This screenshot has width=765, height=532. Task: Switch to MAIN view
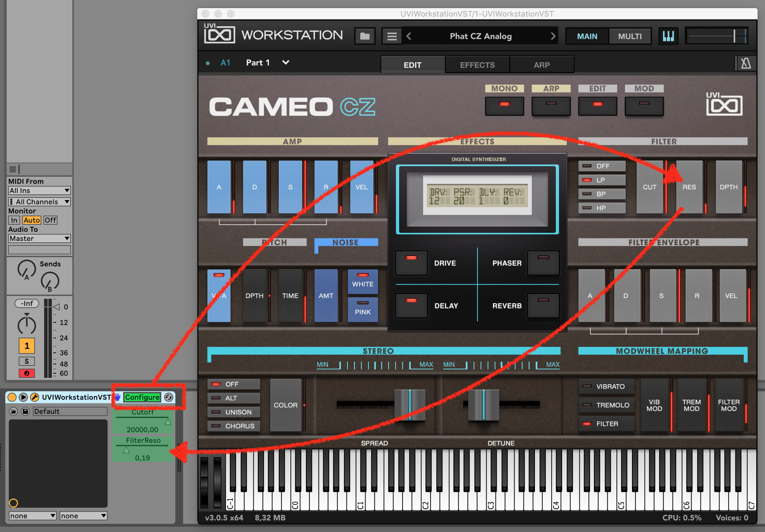[587, 36]
